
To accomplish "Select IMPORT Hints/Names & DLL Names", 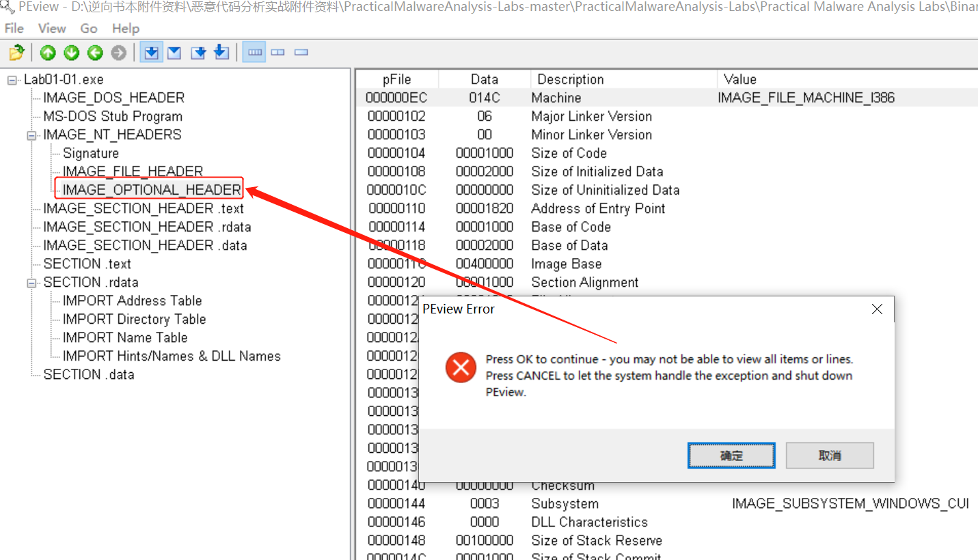I will click(x=172, y=356).
